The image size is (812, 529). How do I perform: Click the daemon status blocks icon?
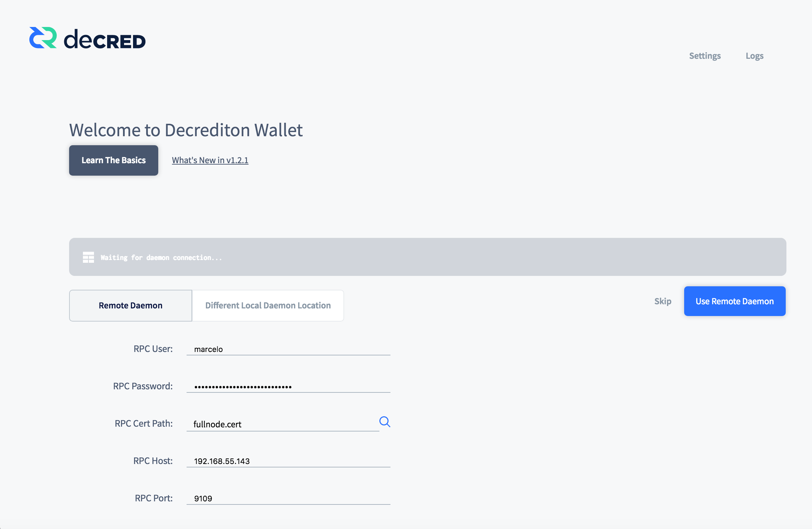click(88, 257)
